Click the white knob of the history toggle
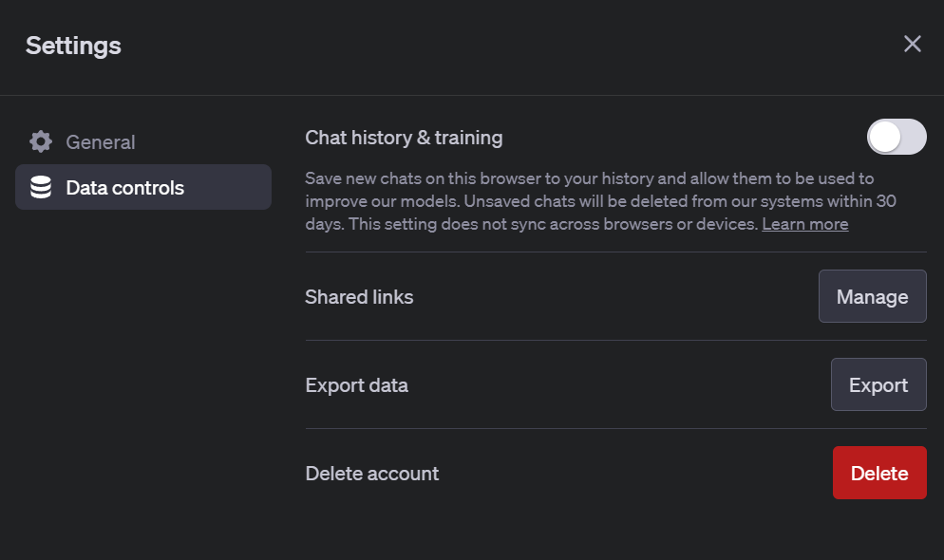 [885, 138]
